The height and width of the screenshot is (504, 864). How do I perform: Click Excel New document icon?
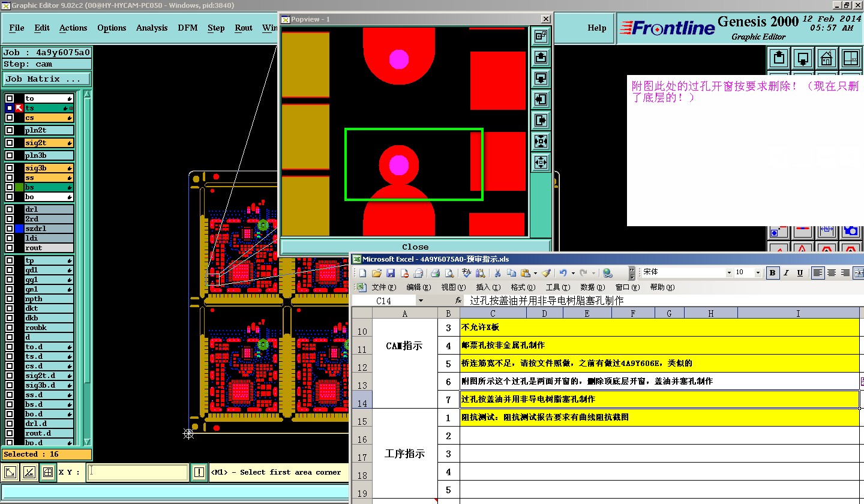pyautogui.click(x=363, y=273)
